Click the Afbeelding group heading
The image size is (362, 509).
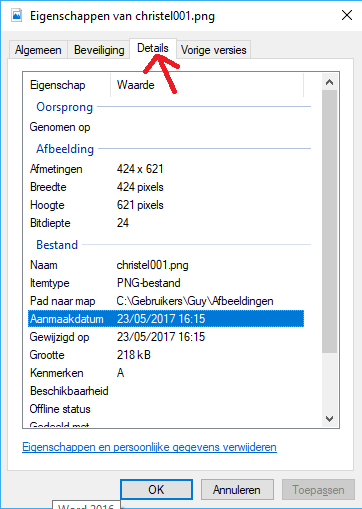pos(65,149)
